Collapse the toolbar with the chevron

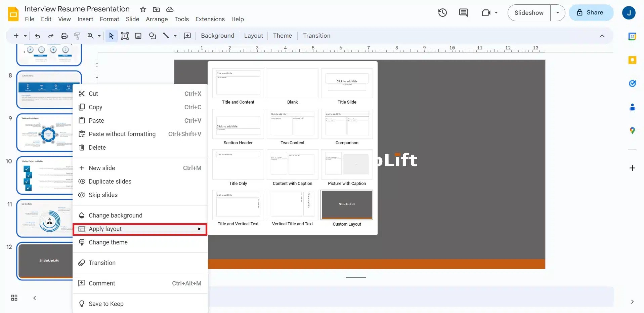pyautogui.click(x=602, y=36)
